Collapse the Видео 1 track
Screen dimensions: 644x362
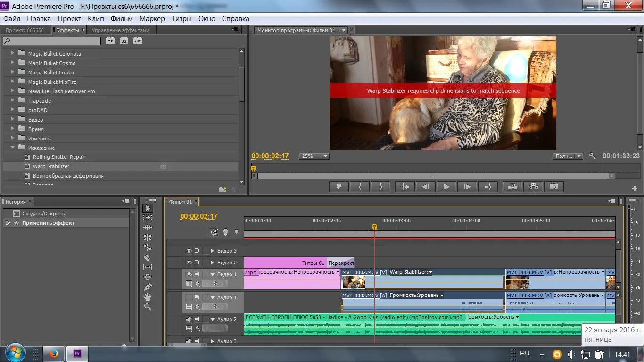[213, 274]
